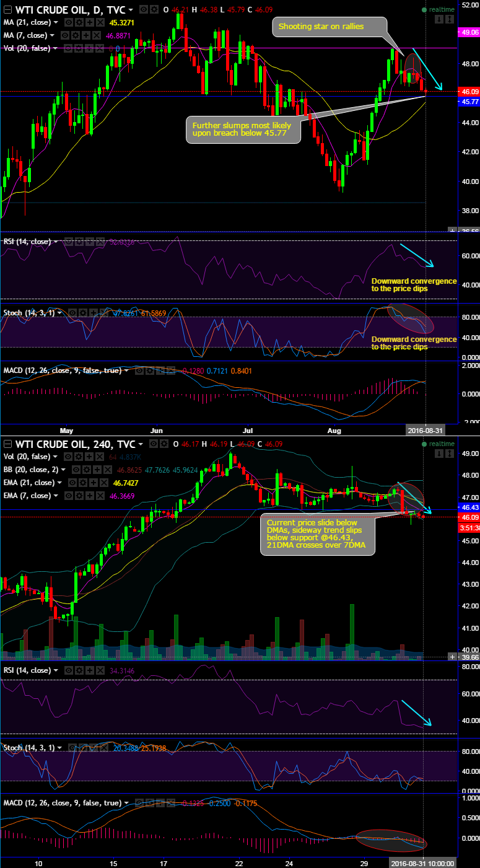Move the 240 chart pane down arrow icon
Viewport: 480px width, 868px height.
pyautogui.click(x=439, y=455)
